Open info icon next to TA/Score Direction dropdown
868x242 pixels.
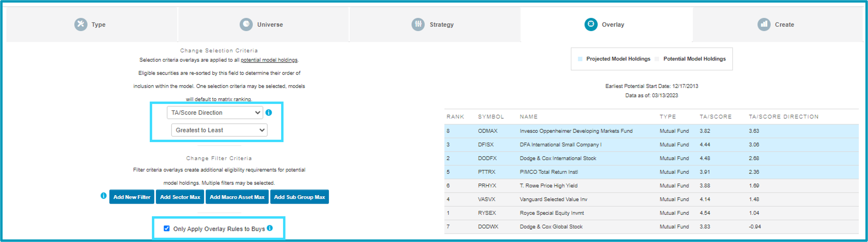pos(268,113)
